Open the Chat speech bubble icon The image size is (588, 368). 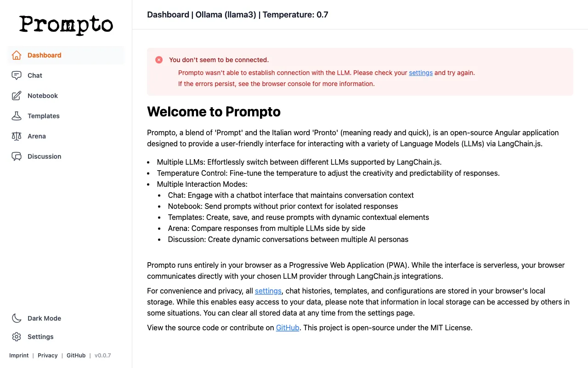coord(17,75)
